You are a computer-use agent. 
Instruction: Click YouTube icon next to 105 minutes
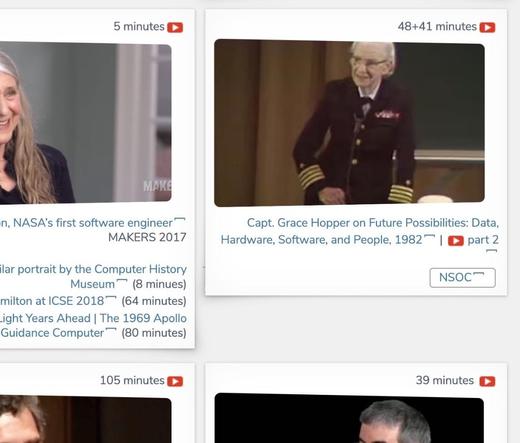point(175,381)
